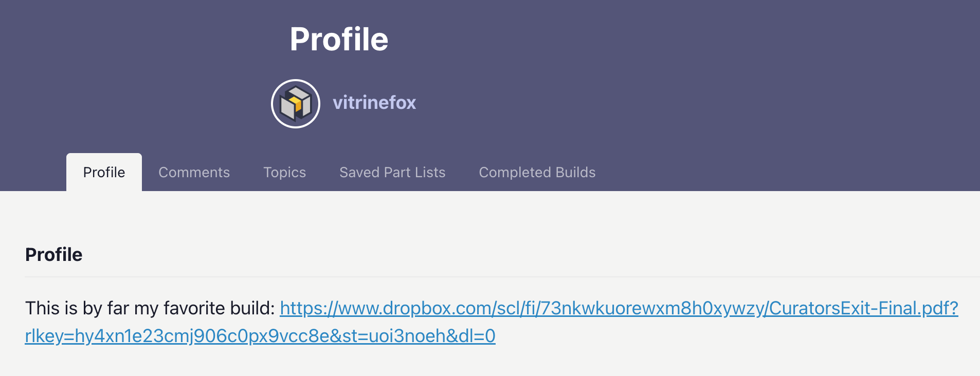
Task: Select the active Profile tab
Action: click(104, 172)
